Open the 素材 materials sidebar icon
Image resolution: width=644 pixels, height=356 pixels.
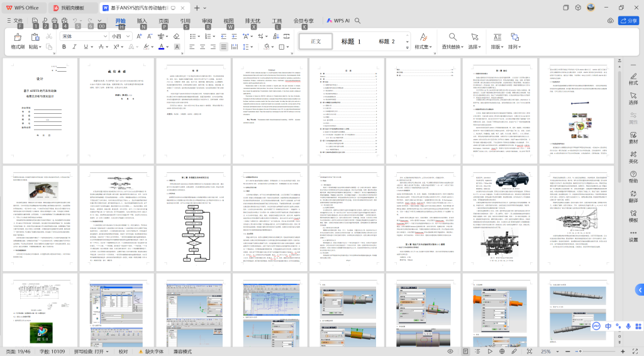click(x=633, y=137)
